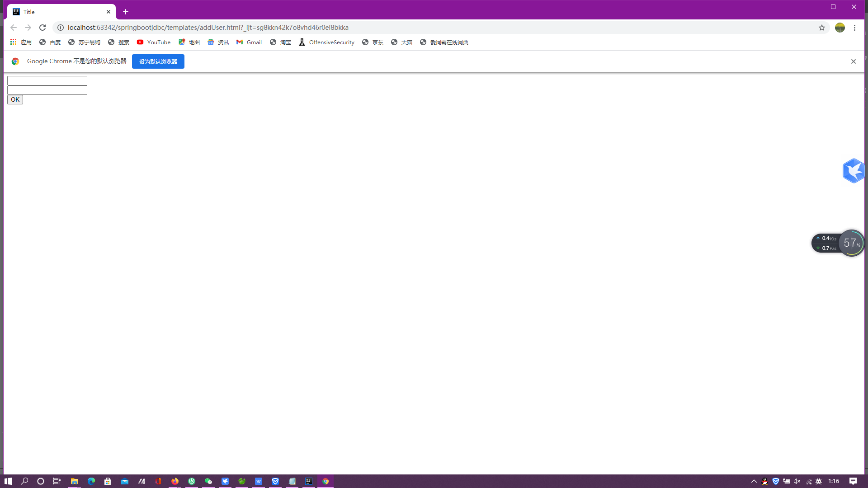Screen dimensions: 868x488
Task: Open File Explorer from taskbar
Action: pos(75,481)
